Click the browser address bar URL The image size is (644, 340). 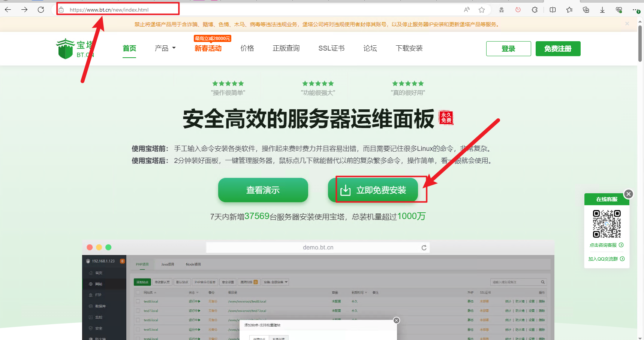coord(109,10)
